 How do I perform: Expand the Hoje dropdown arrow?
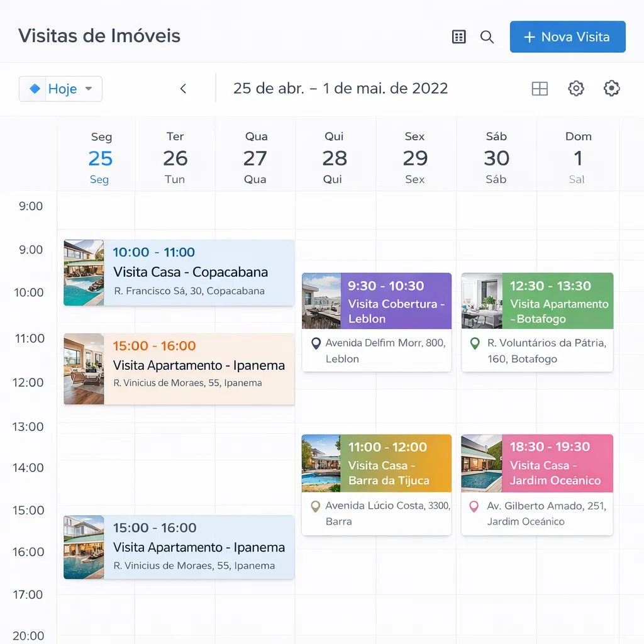[89, 89]
